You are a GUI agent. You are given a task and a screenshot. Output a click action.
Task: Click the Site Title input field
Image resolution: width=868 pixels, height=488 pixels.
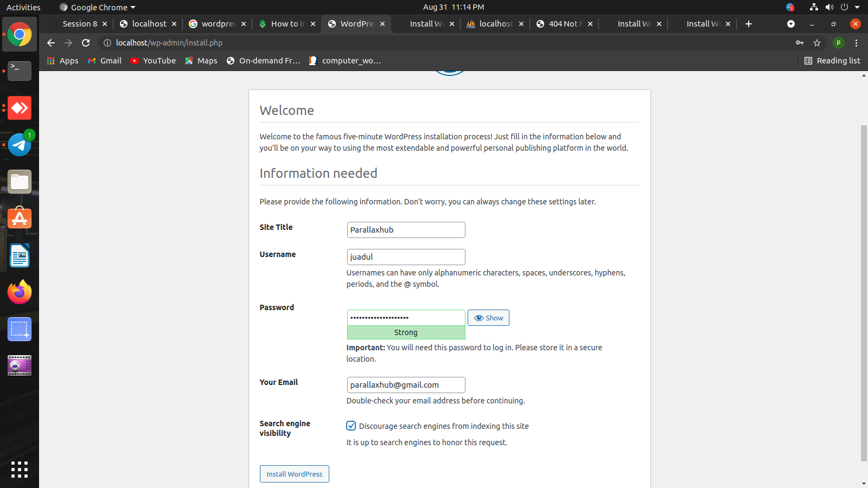pos(406,230)
